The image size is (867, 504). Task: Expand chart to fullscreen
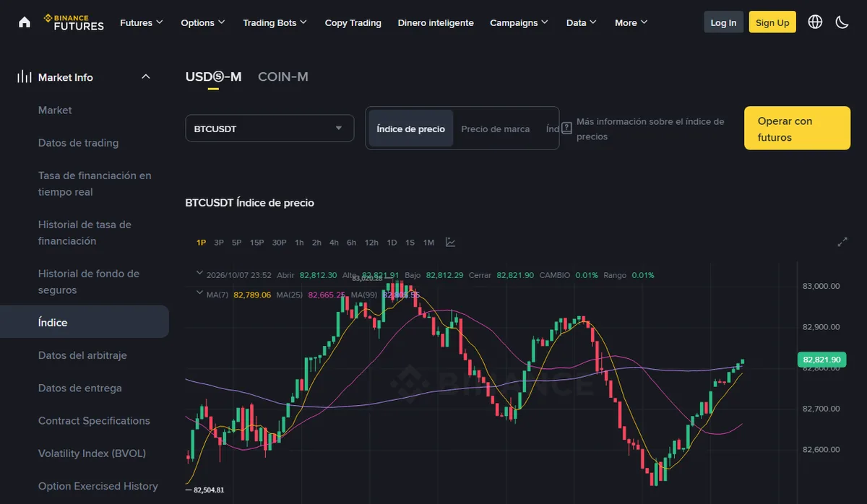coord(842,242)
